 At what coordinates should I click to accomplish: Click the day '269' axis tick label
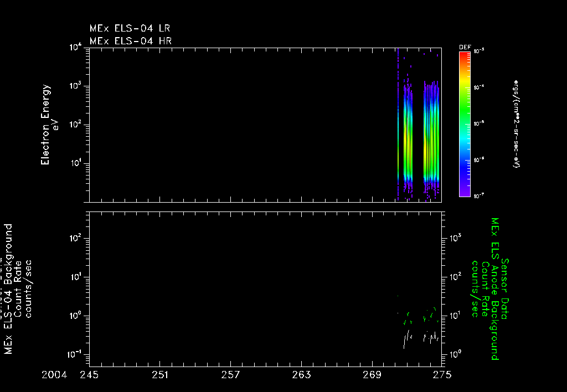[x=372, y=375]
